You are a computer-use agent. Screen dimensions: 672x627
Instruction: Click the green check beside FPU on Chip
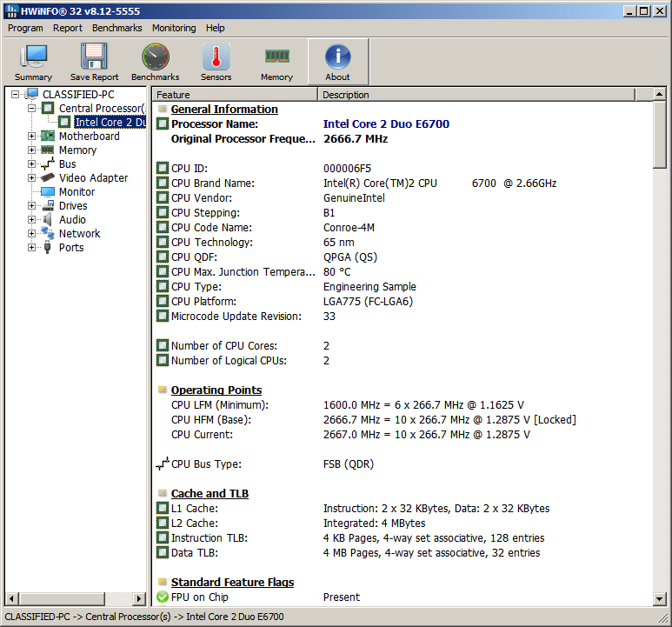click(163, 597)
